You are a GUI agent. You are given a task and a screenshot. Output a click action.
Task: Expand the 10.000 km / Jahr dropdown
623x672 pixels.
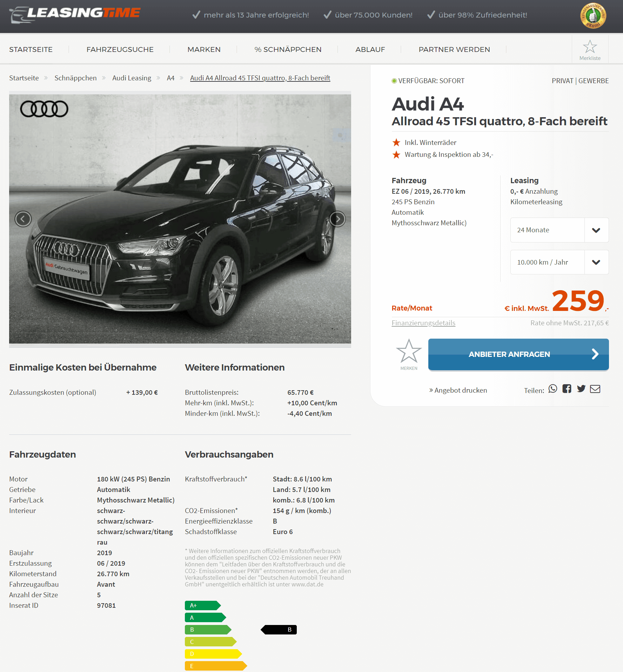[560, 262]
